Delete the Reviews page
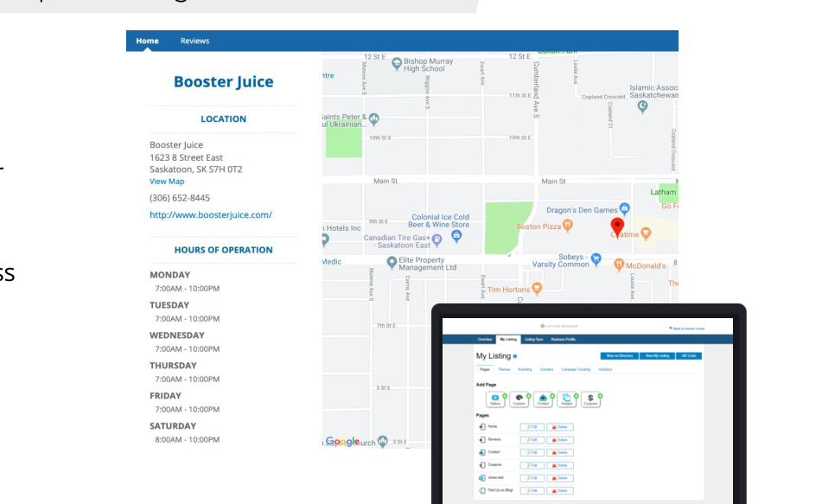Screen dimensions: 822x504 [x=560, y=439]
